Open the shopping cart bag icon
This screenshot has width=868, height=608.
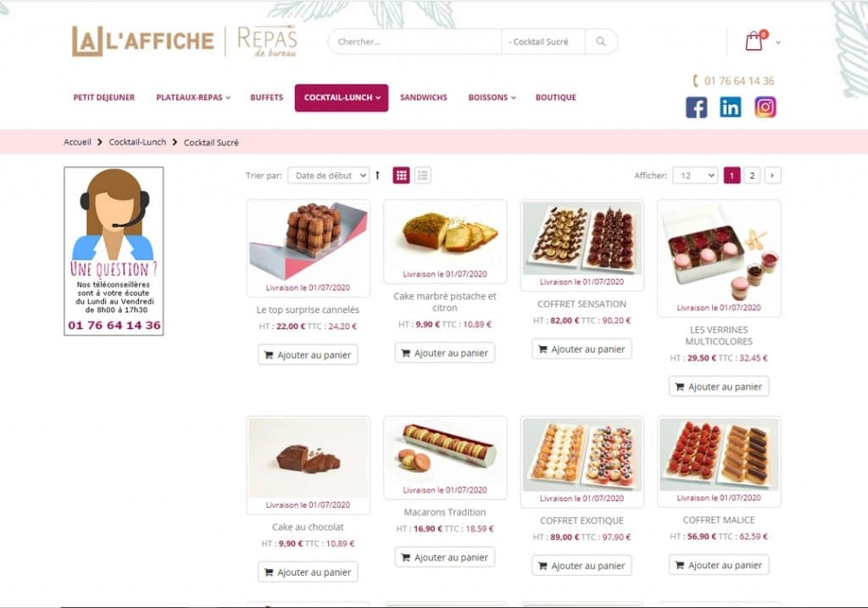click(754, 42)
